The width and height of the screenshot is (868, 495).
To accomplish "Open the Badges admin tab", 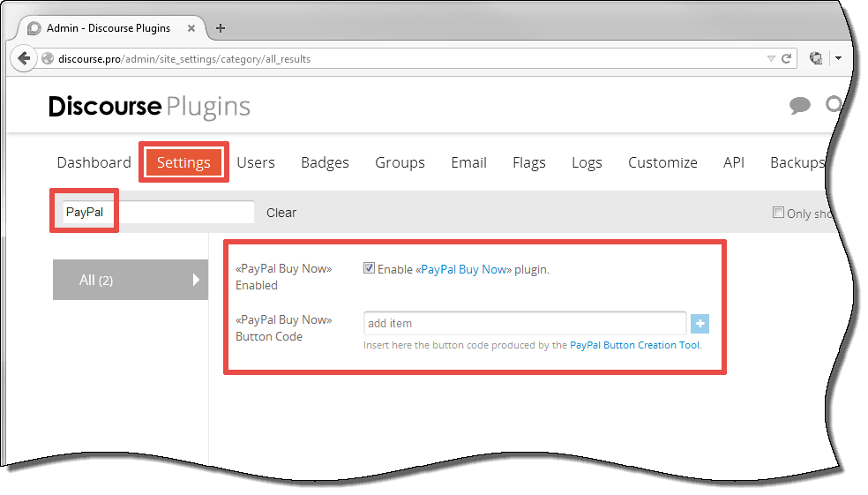I will coord(325,162).
